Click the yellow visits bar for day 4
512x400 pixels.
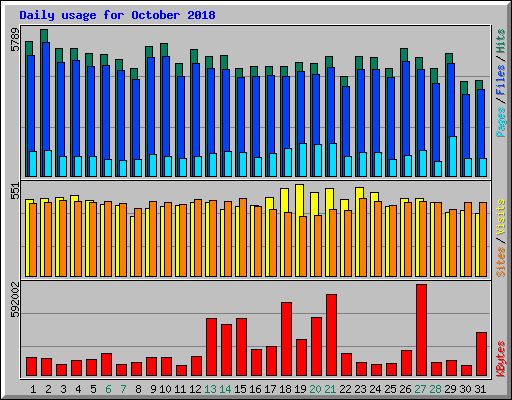[x=75, y=198]
